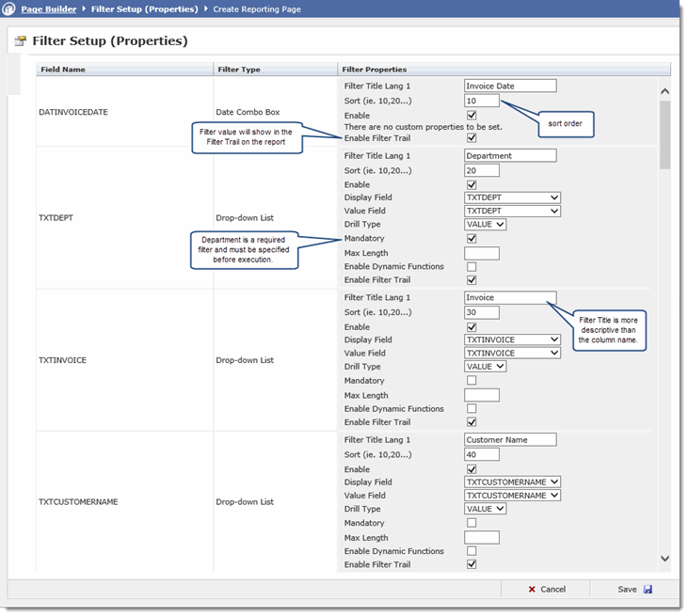The image size is (688, 616).
Task: Toggle Enable checkbox for TXTDEPT
Action: point(472,185)
